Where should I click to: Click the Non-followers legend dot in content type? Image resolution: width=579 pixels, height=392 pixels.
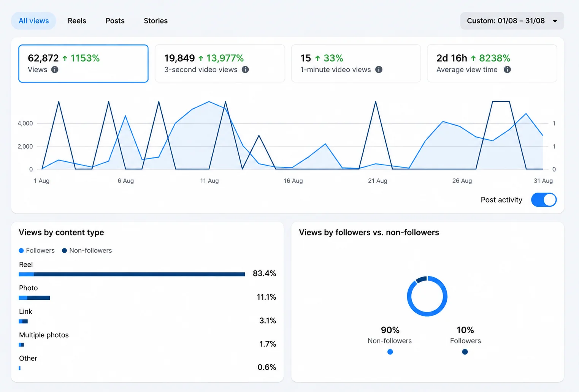[64, 251]
